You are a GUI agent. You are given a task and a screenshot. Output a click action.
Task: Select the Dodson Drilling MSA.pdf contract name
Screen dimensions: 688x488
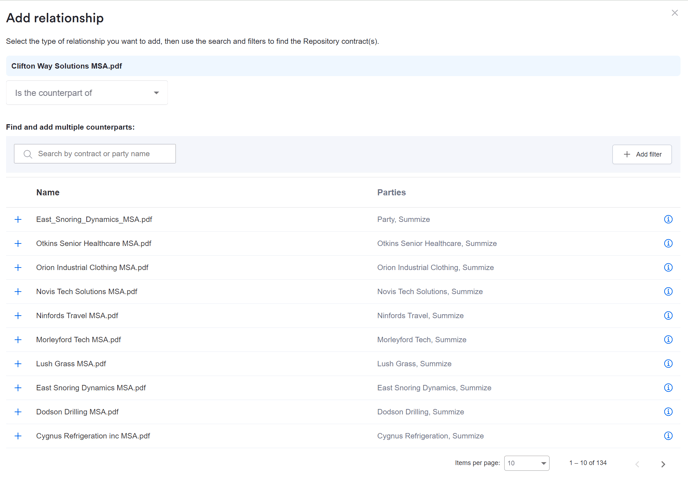click(x=77, y=412)
